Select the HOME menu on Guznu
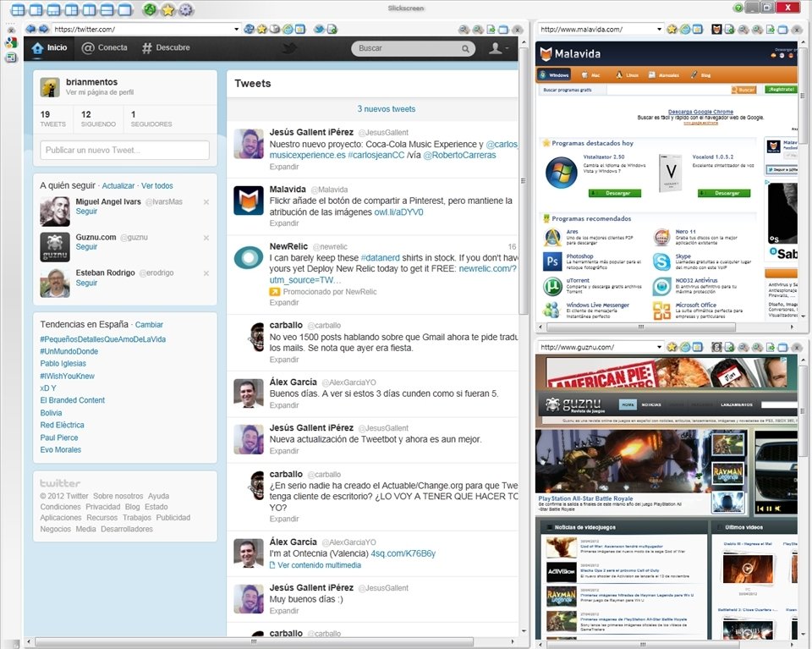 [628, 404]
